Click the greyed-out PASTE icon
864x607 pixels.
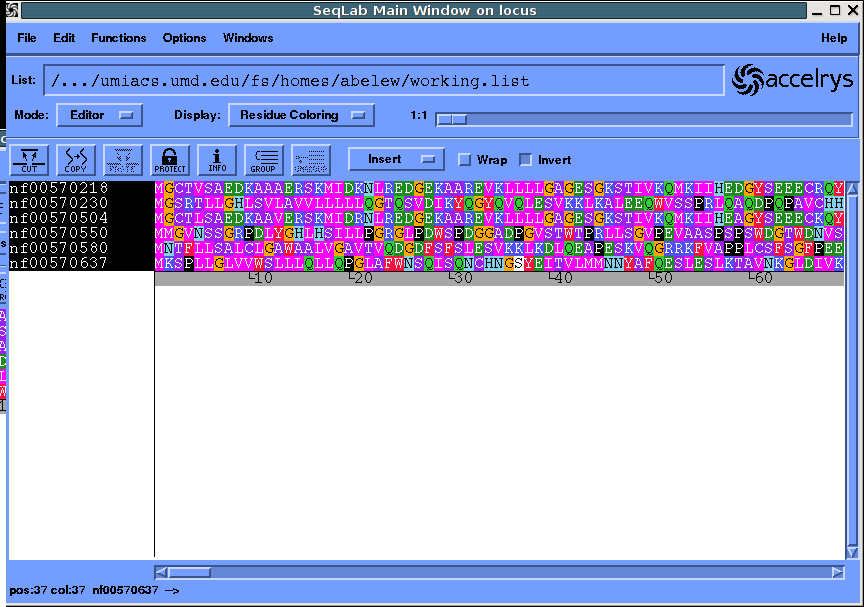coord(123,160)
